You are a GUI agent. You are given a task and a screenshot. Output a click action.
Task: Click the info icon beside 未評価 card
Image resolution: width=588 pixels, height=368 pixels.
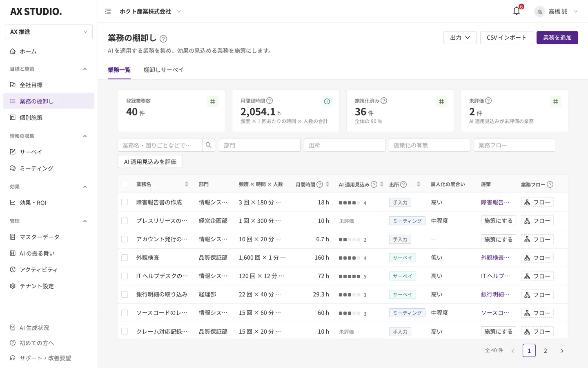(488, 101)
